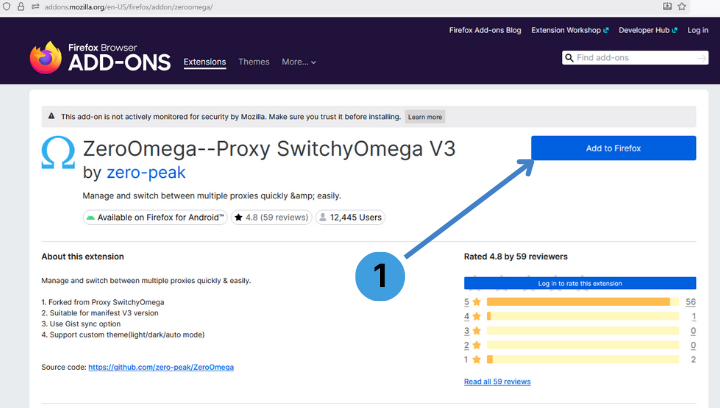Click the 5-star rating bar
Image resolution: width=720 pixels, height=408 pixels.
[583, 302]
